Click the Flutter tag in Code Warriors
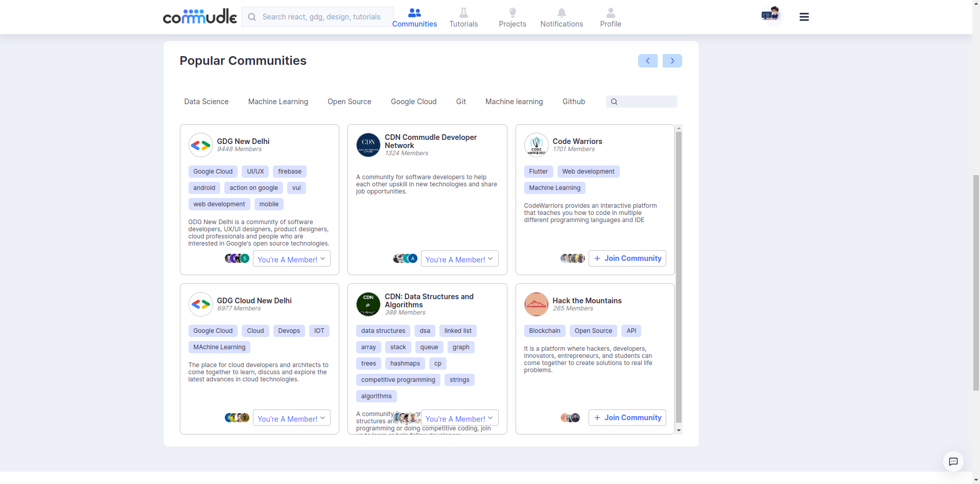 point(539,172)
